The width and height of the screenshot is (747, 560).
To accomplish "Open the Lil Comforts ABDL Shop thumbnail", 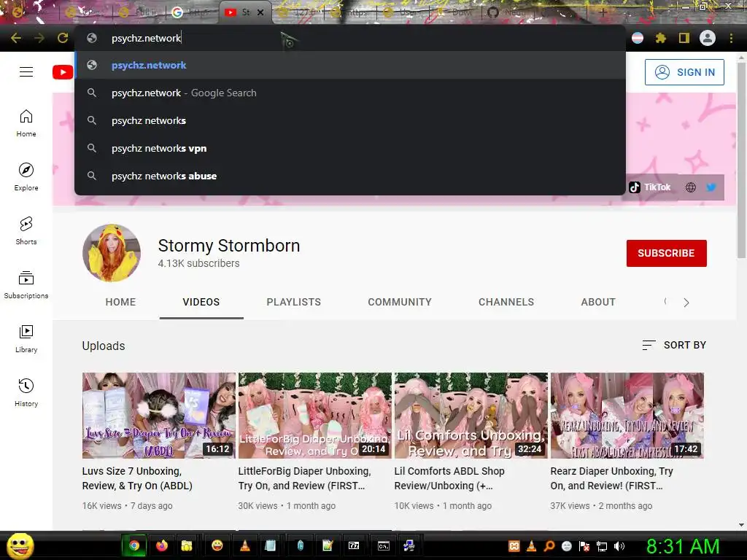I will click(x=471, y=416).
